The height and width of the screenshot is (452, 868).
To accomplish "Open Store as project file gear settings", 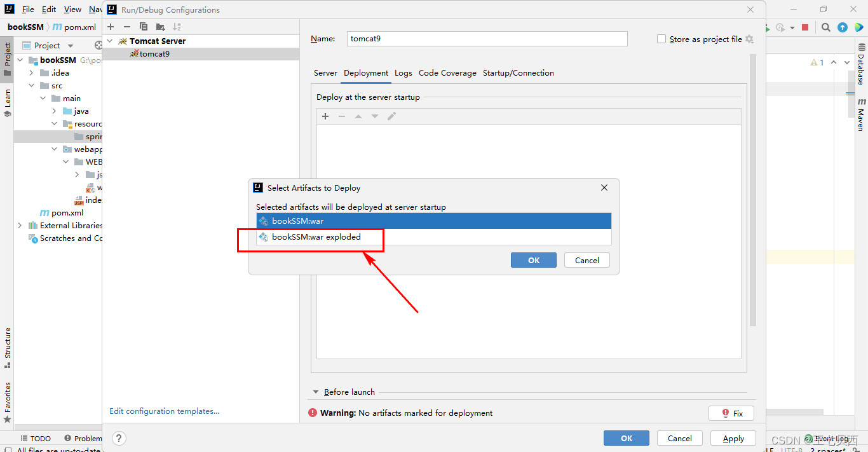I will click(749, 39).
